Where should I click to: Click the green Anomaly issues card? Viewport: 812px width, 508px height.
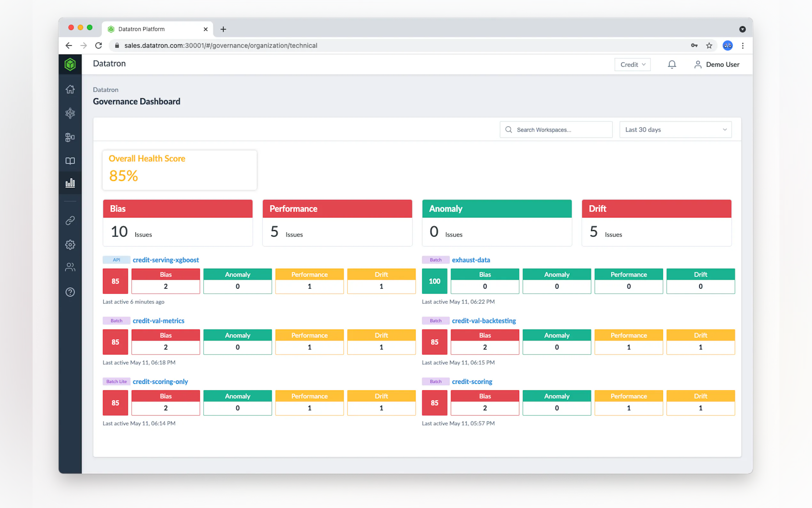click(497, 223)
